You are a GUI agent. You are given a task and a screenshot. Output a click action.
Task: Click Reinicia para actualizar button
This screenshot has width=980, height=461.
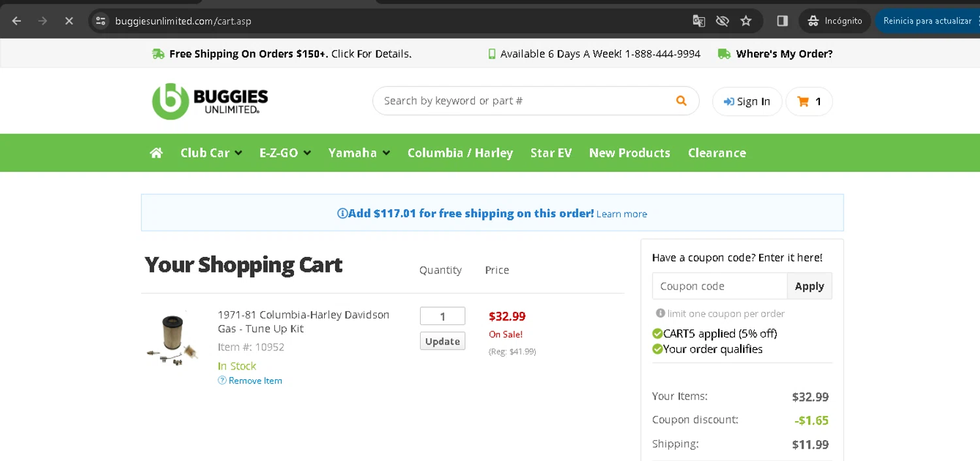tap(927, 21)
